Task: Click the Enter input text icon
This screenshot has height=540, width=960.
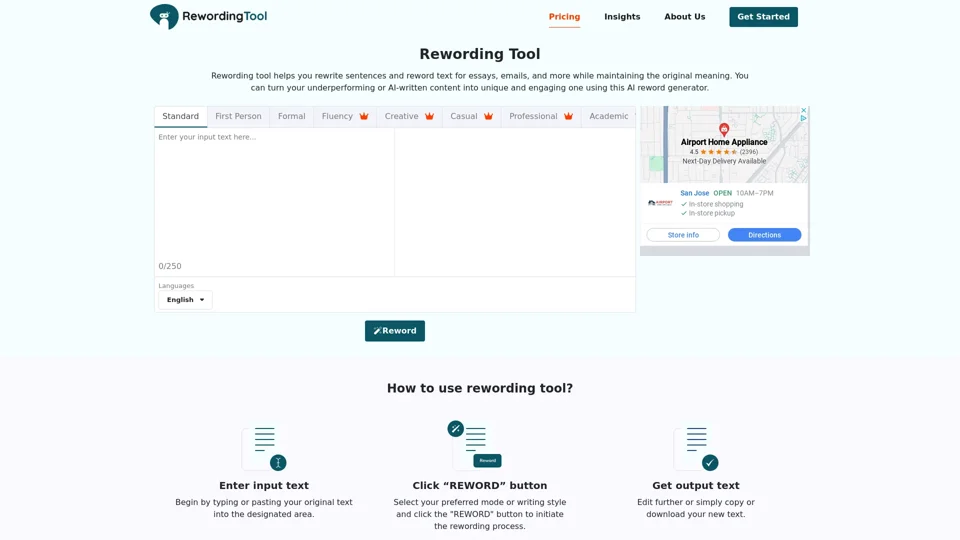Action: [x=264, y=448]
